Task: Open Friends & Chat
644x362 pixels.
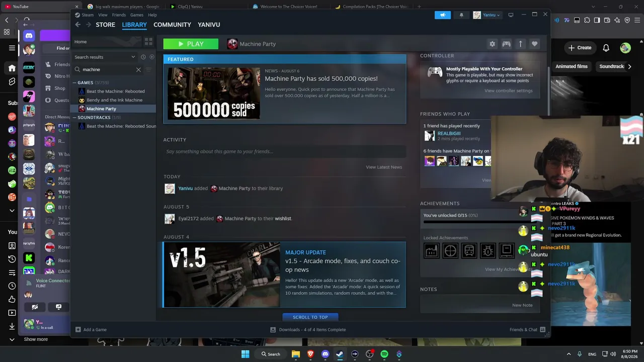Action: click(527, 330)
